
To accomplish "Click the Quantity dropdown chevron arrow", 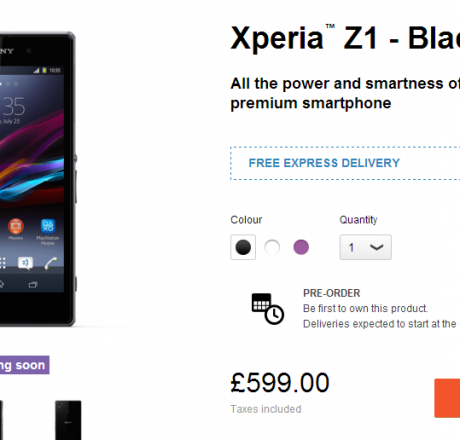I will [377, 247].
